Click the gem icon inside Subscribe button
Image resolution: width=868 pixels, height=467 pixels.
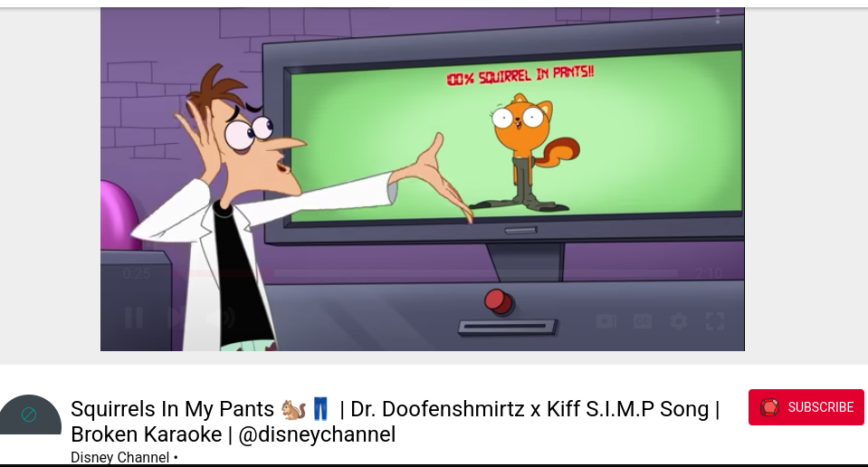(769, 407)
